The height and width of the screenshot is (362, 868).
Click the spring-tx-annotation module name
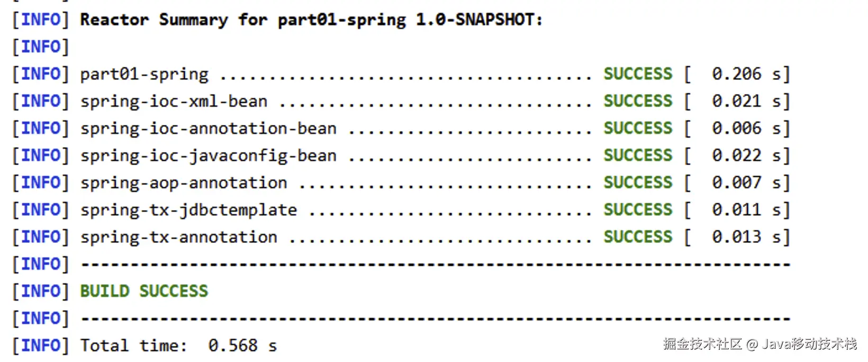[x=178, y=238]
